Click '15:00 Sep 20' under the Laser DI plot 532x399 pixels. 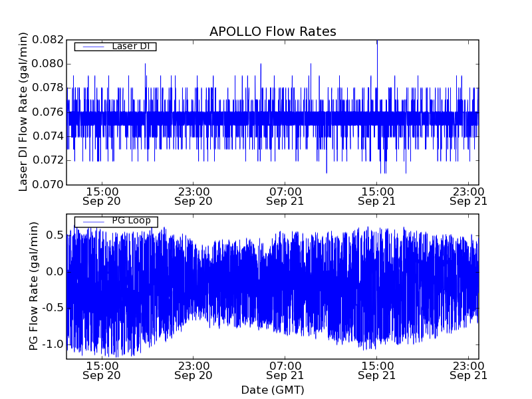click(x=102, y=196)
